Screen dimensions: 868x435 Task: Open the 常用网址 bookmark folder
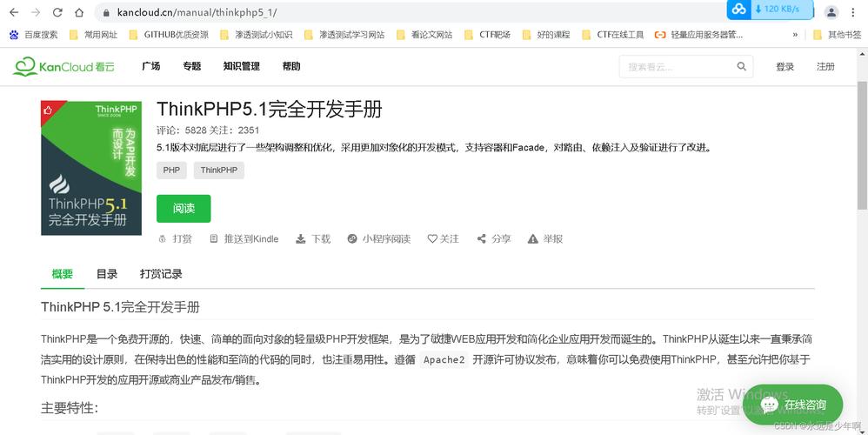click(x=93, y=35)
